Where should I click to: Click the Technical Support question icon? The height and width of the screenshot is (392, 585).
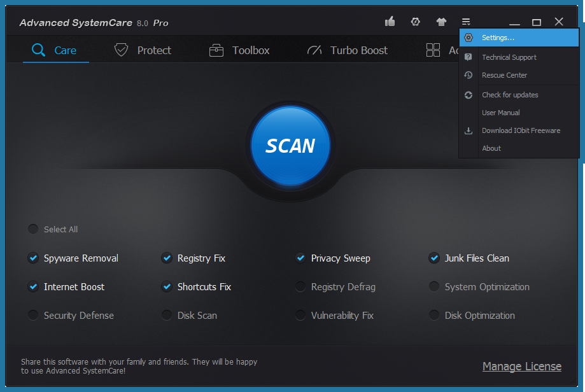[469, 57]
